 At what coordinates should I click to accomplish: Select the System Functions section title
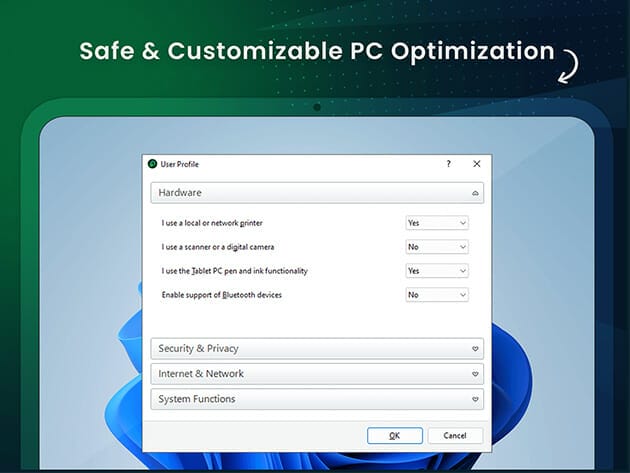tap(197, 399)
